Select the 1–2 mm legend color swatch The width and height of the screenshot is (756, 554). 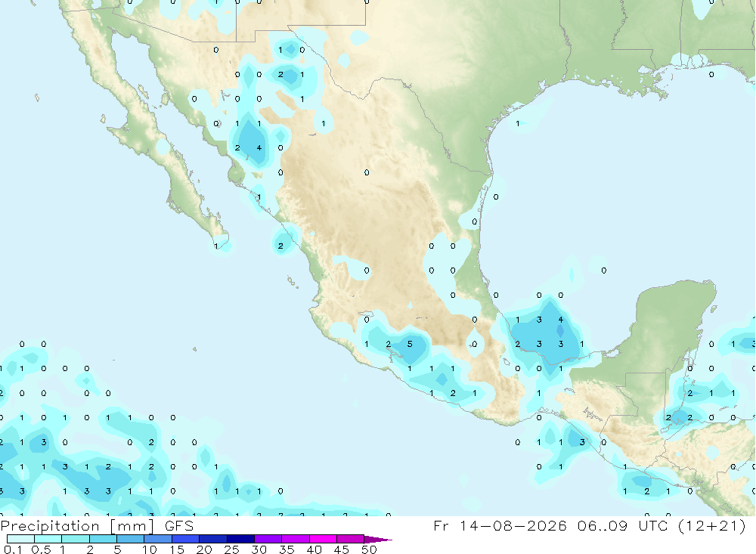76,539
